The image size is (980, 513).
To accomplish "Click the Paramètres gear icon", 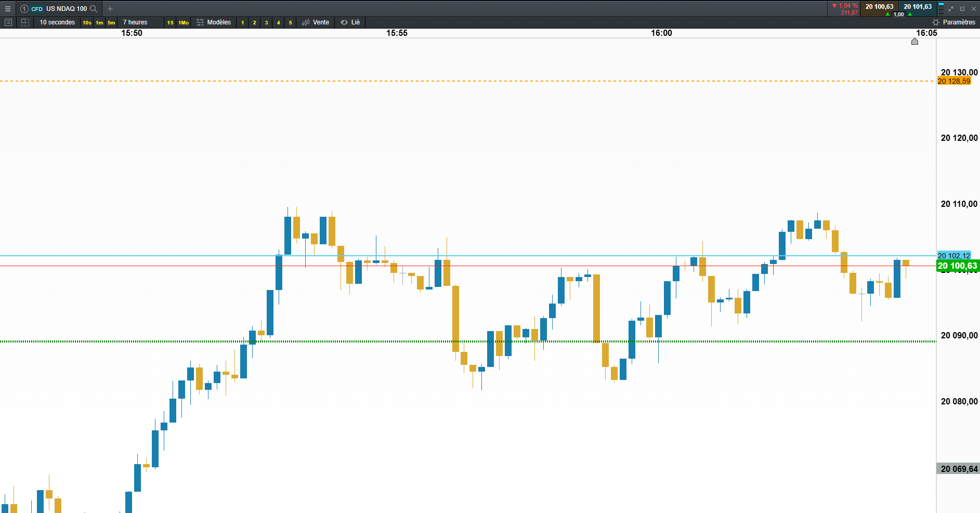I will pyautogui.click(x=936, y=22).
